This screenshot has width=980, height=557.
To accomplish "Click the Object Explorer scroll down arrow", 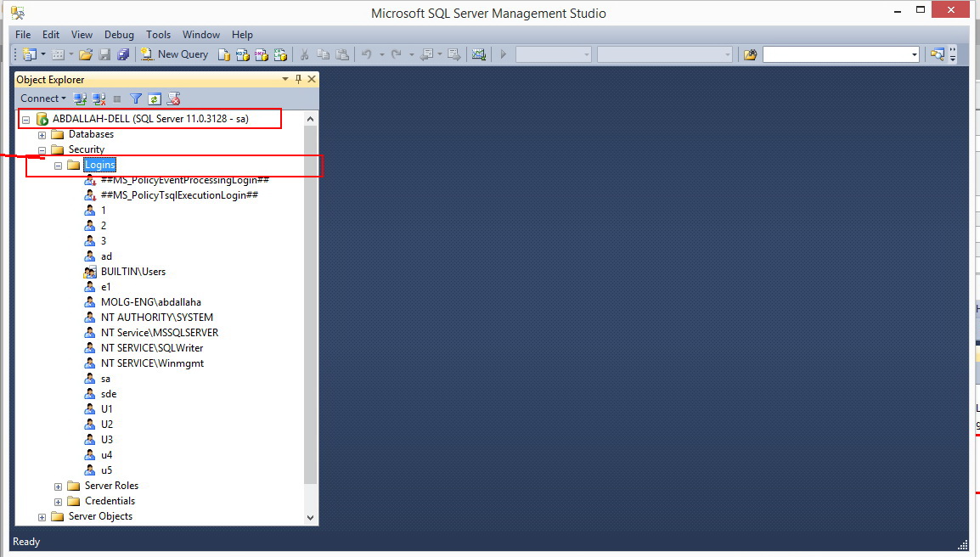I will [x=310, y=518].
